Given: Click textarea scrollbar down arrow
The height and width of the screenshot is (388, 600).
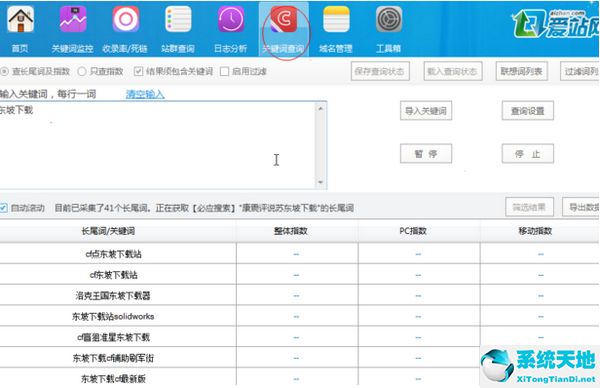Looking at the screenshot, I should coord(321,182).
